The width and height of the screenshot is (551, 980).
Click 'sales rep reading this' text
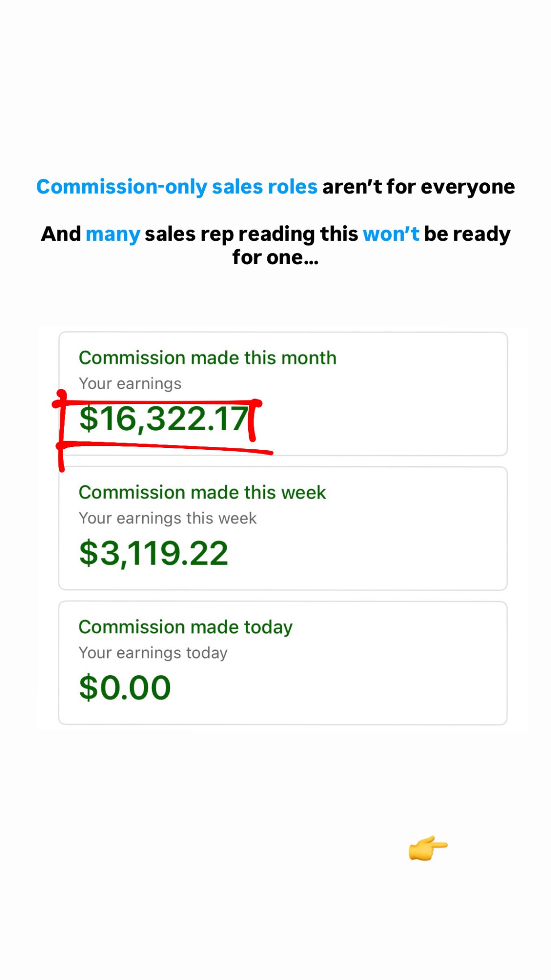252,235
